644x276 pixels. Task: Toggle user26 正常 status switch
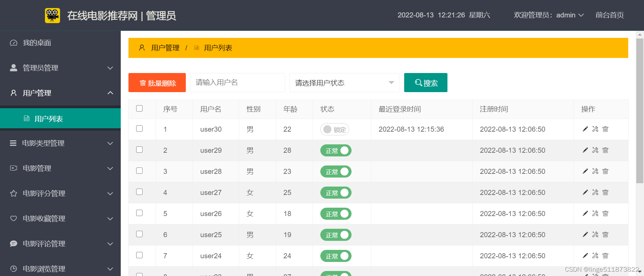336,214
